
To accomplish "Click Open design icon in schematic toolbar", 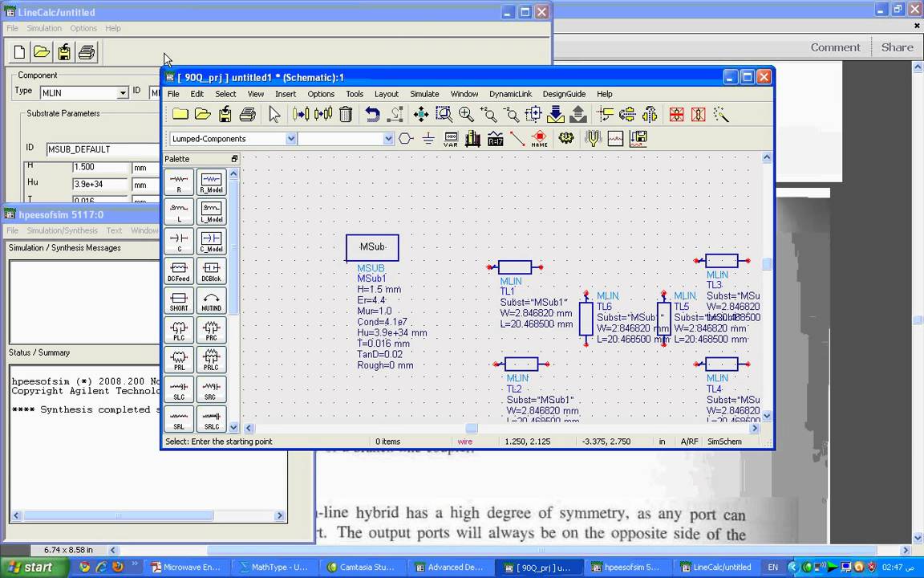I will pyautogui.click(x=203, y=115).
